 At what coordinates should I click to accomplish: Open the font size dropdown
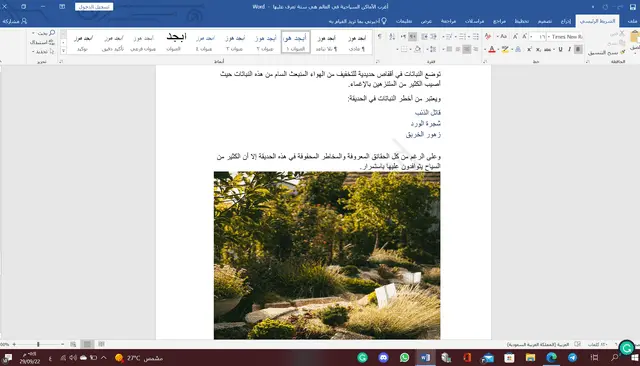pos(531,37)
